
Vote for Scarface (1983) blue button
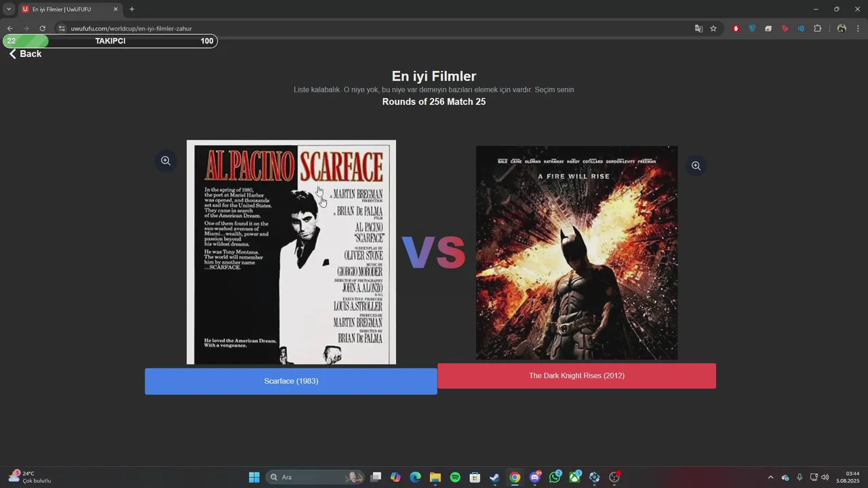click(x=291, y=382)
